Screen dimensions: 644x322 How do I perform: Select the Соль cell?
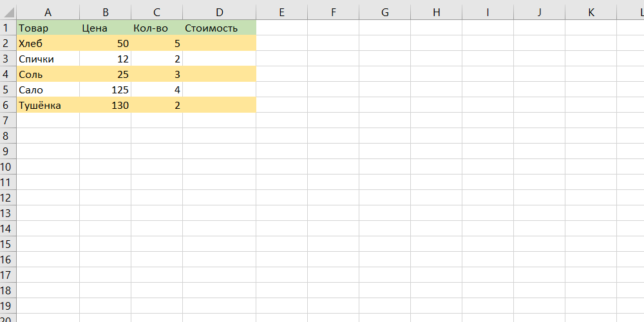48,74
